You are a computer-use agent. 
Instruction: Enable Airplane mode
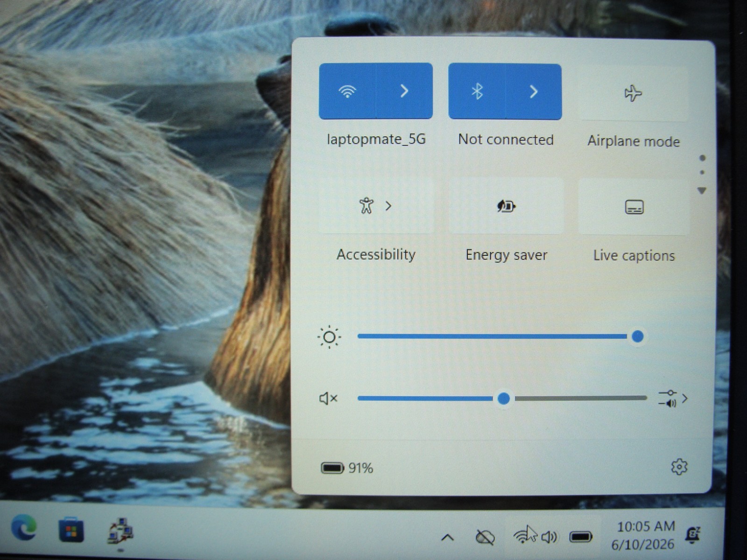tap(633, 93)
